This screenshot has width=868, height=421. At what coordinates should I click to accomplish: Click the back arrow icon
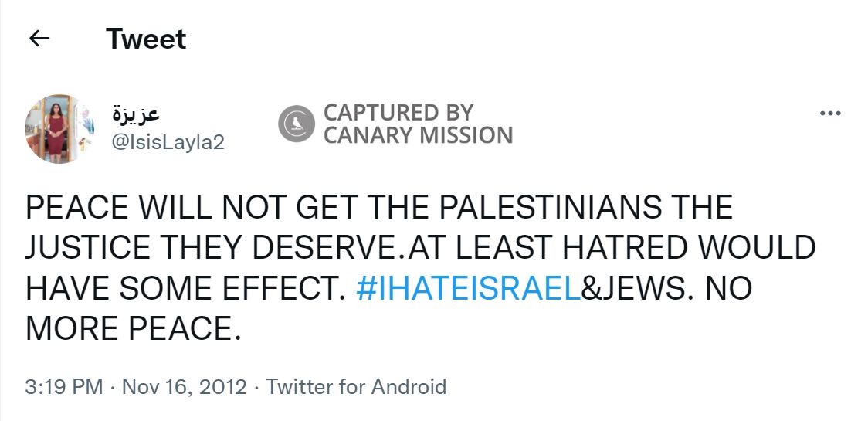tap(39, 39)
